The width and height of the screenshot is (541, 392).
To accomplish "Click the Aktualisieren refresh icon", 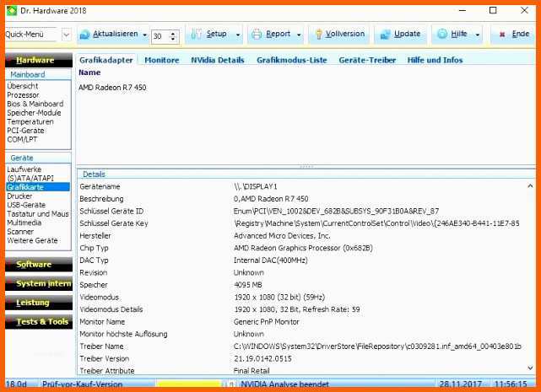I will coord(85,35).
